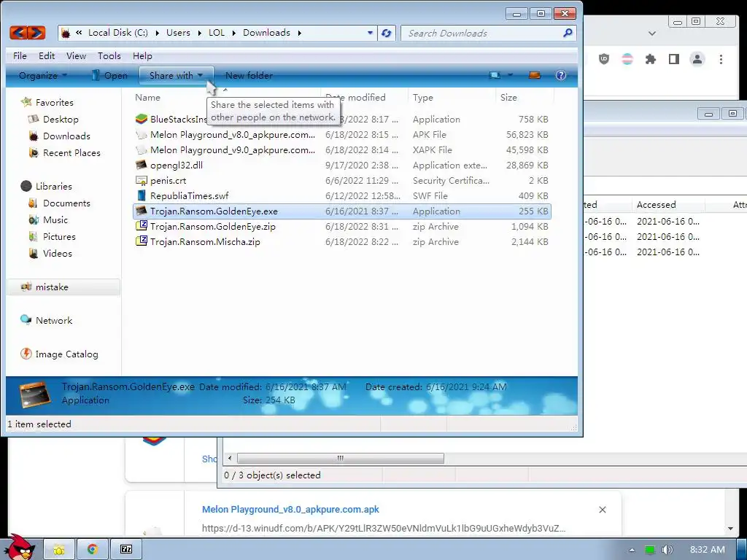The height and width of the screenshot is (560, 747).
Task: Open the Organize dropdown
Action: (x=43, y=75)
